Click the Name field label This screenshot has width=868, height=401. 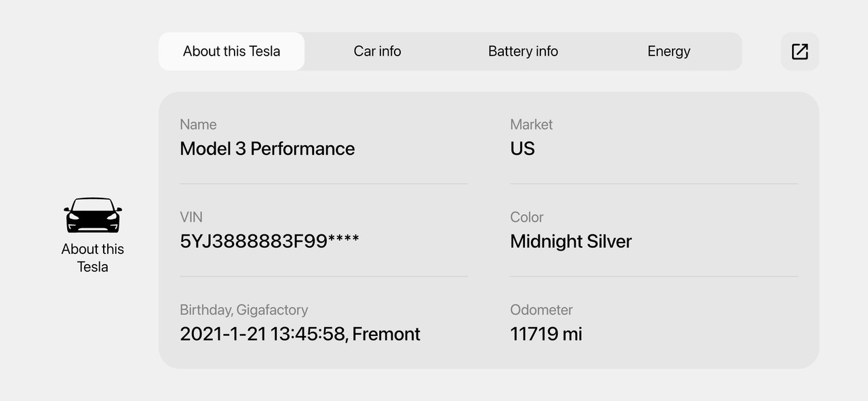[198, 125]
